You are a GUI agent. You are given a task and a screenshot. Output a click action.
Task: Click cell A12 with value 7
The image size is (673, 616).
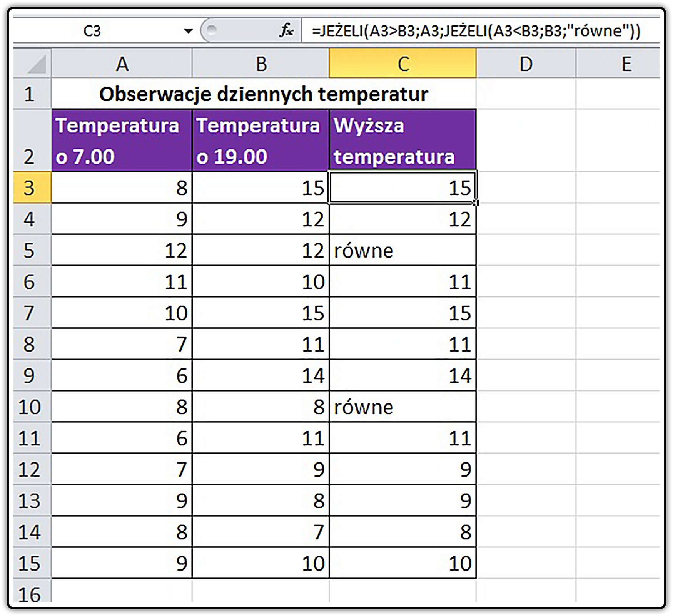tap(122, 469)
